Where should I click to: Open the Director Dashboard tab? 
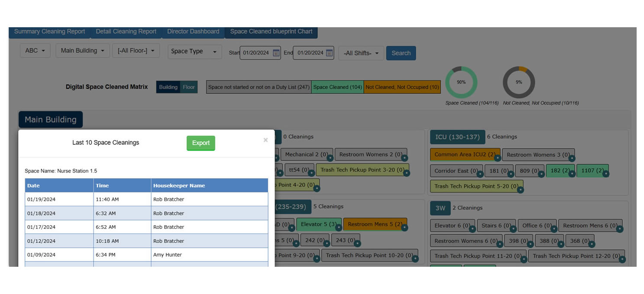pyautogui.click(x=193, y=32)
